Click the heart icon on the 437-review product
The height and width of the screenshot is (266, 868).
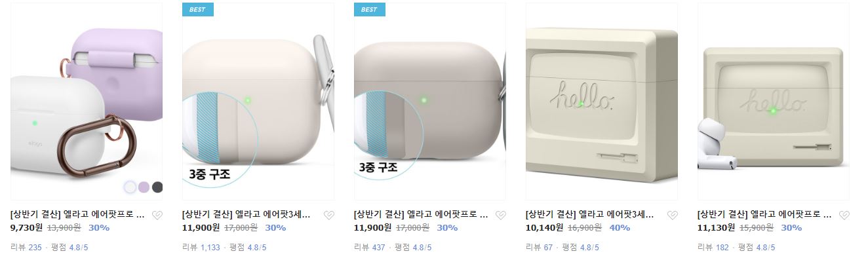pos(500,215)
